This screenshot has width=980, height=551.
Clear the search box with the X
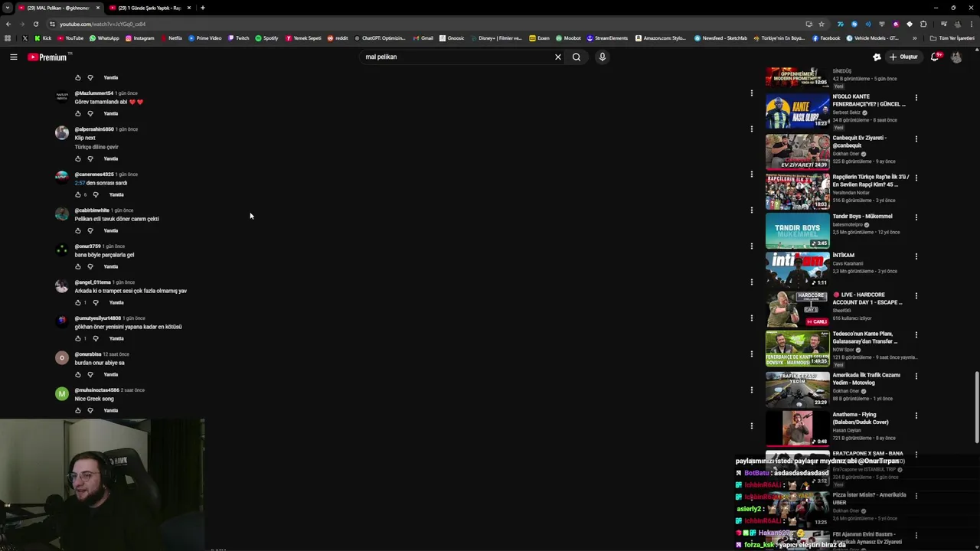[558, 57]
